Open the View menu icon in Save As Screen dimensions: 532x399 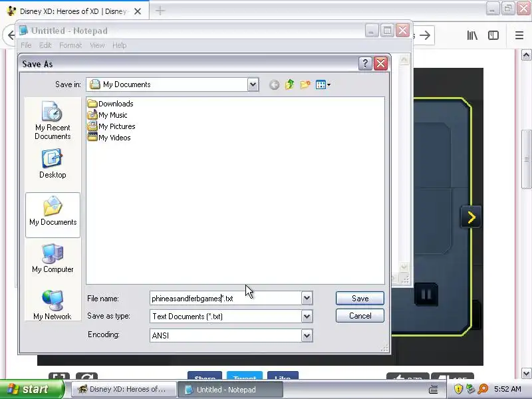[x=323, y=84]
